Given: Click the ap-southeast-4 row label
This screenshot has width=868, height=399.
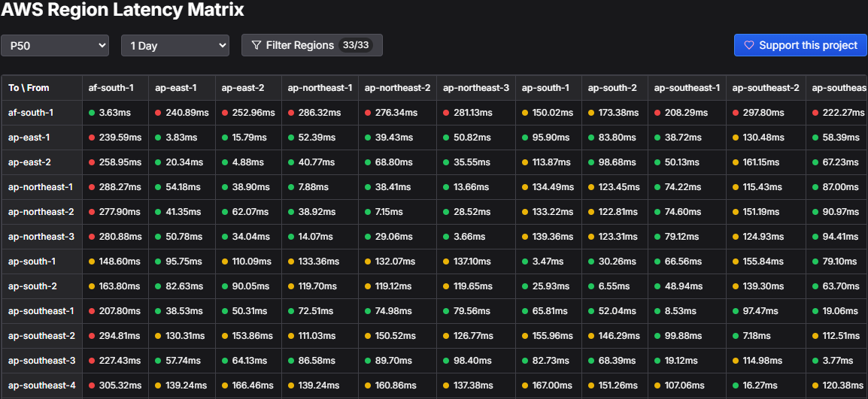Looking at the screenshot, I should 42,385.
